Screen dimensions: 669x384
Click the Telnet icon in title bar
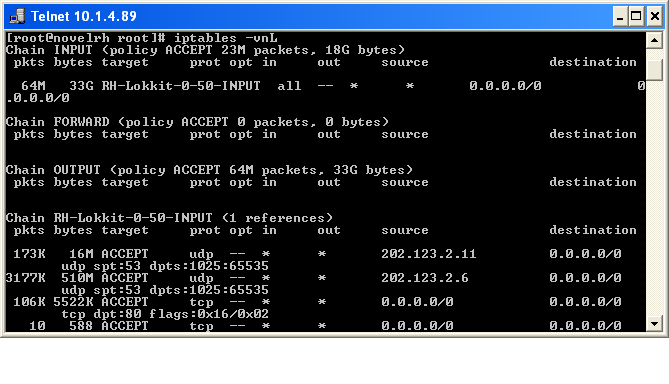17,16
